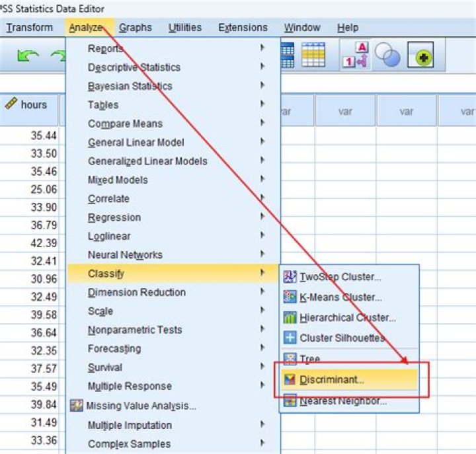Screen dimensions: 476x454
Task: Expand the Compare Means submenu
Action: 262,123
